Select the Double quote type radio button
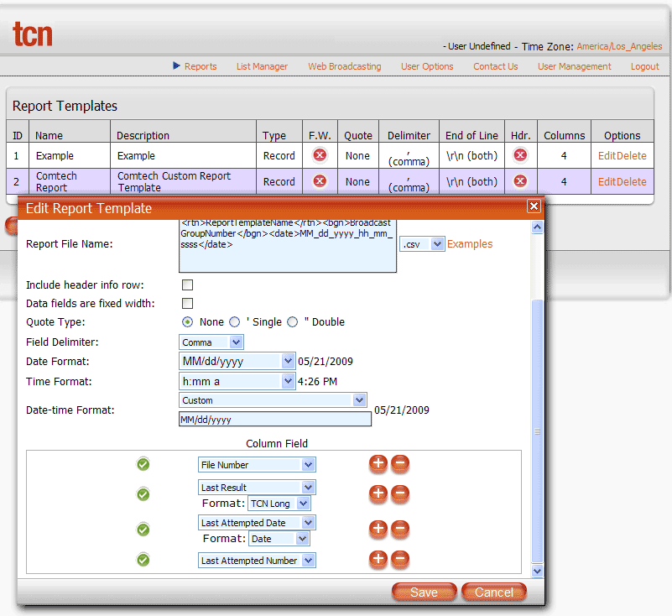 pos(293,322)
